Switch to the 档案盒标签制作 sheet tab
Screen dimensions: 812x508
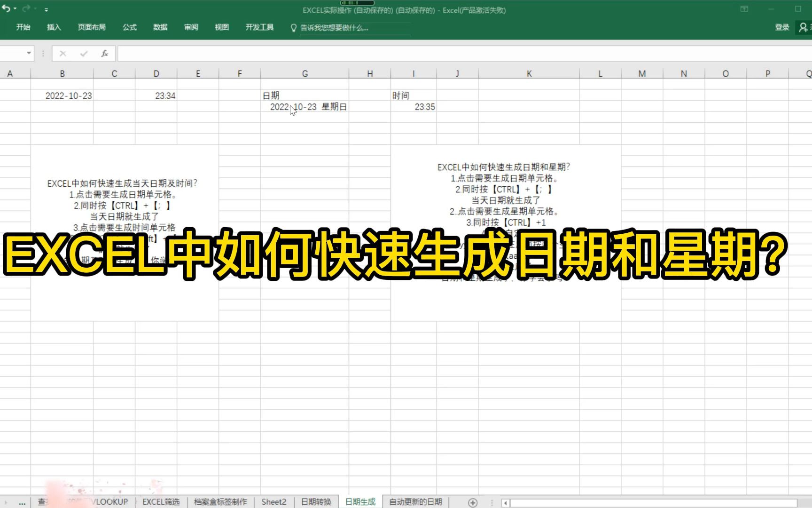[x=220, y=502]
